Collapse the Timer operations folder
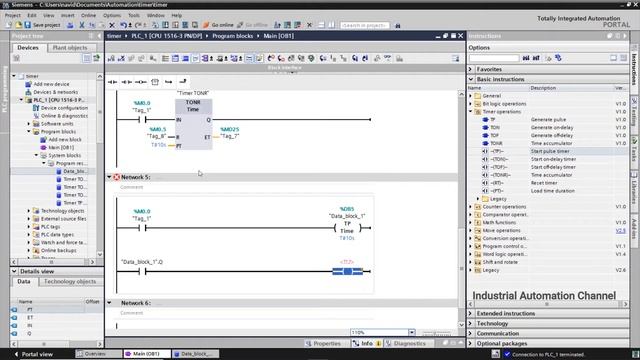The image size is (640, 360). click(471, 111)
